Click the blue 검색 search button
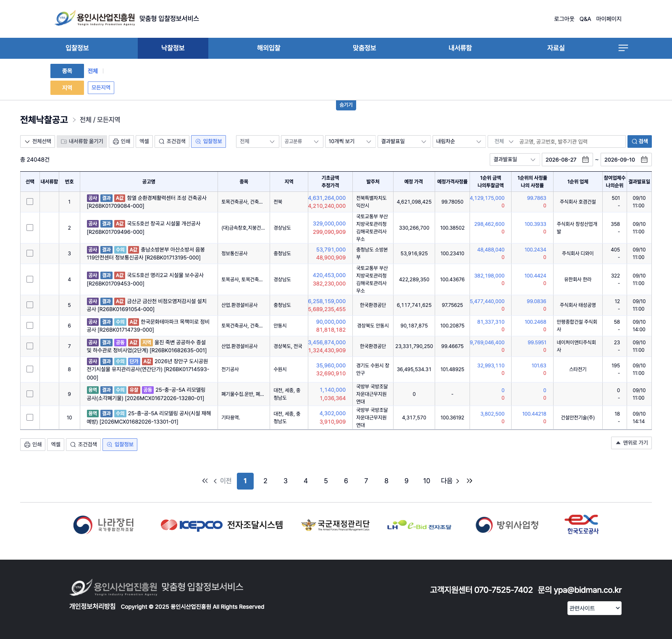 click(640, 141)
